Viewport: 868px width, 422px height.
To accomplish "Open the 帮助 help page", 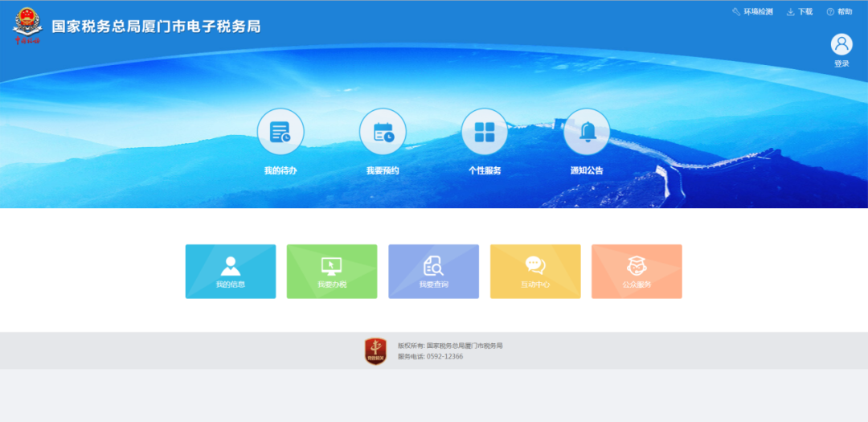I will coord(839,12).
